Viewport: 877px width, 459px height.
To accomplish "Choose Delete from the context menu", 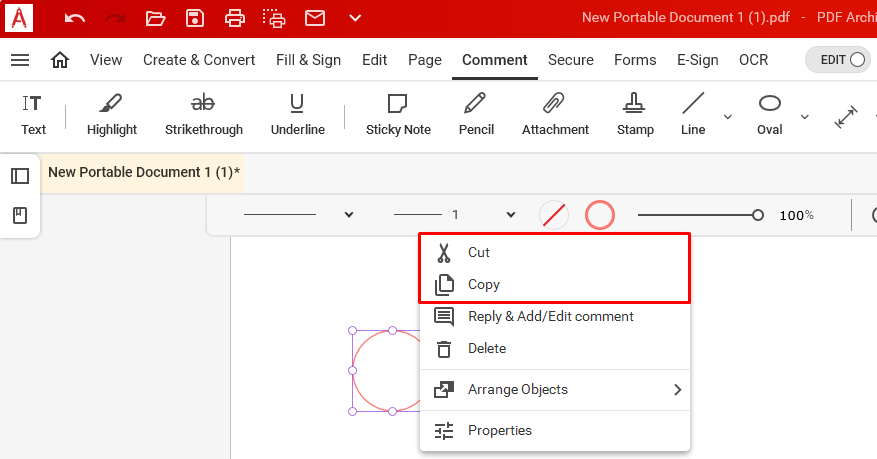I will [555, 348].
